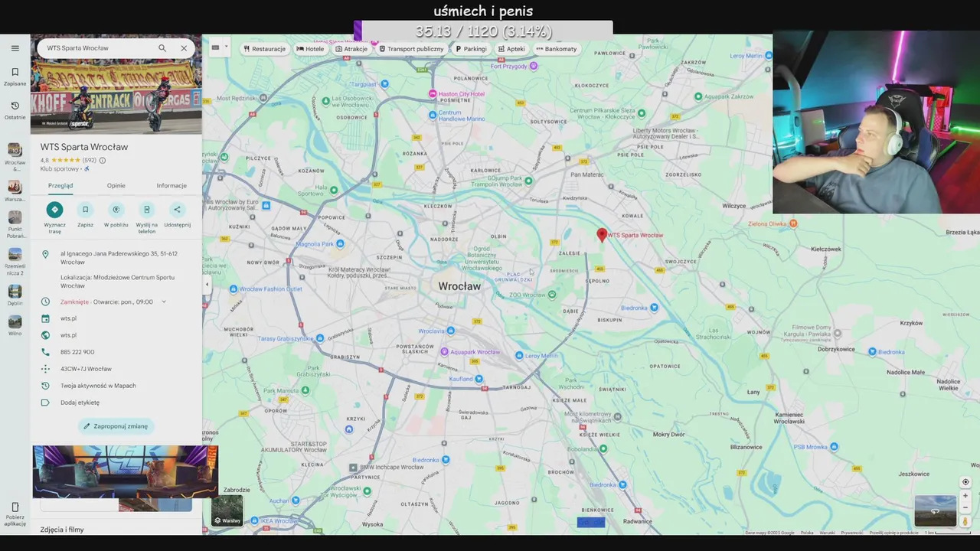The height and width of the screenshot is (551, 980).
Task: Select the Parkingi filter chip
Action: click(x=470, y=49)
